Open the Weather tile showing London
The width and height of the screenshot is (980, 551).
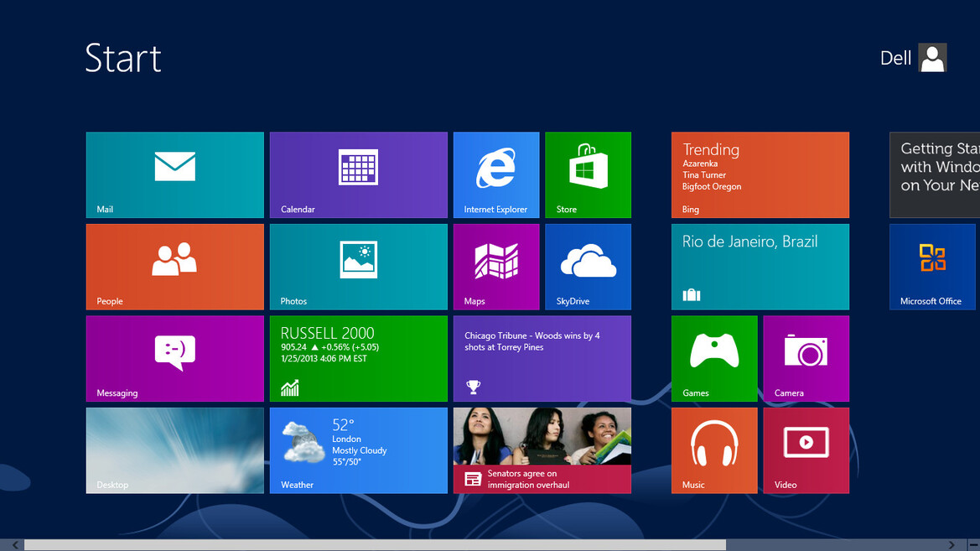[x=359, y=450]
